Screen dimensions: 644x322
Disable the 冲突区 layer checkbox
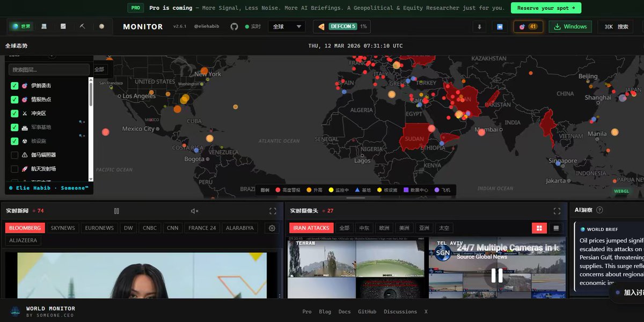[x=14, y=113]
